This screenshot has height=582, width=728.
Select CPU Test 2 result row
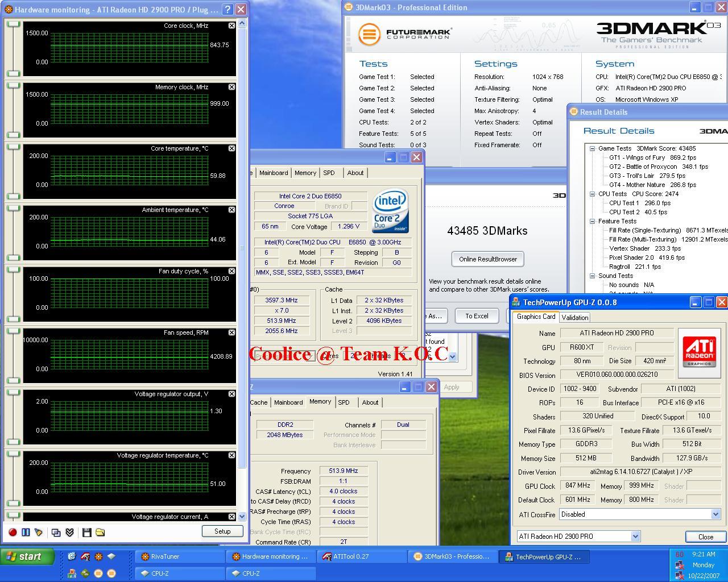coord(638,212)
